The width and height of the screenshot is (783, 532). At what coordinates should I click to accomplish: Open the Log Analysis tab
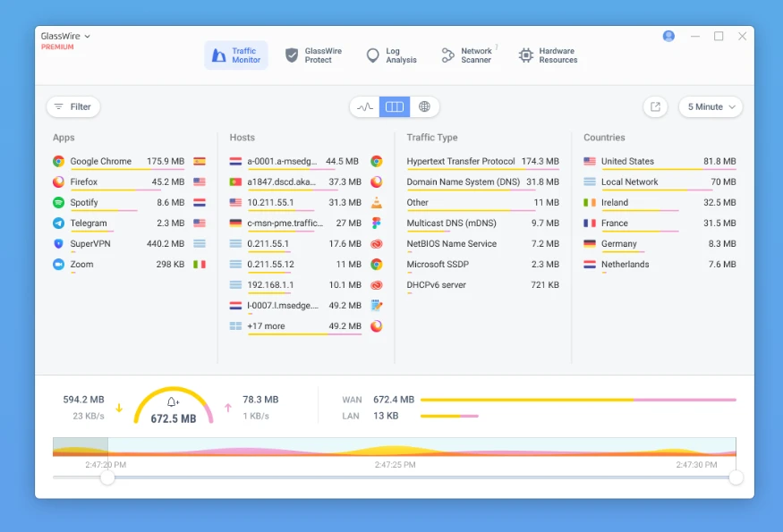tap(392, 55)
